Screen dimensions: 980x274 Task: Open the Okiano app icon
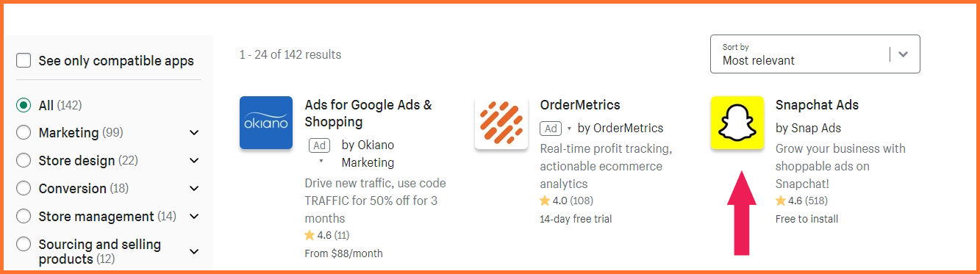click(x=266, y=123)
